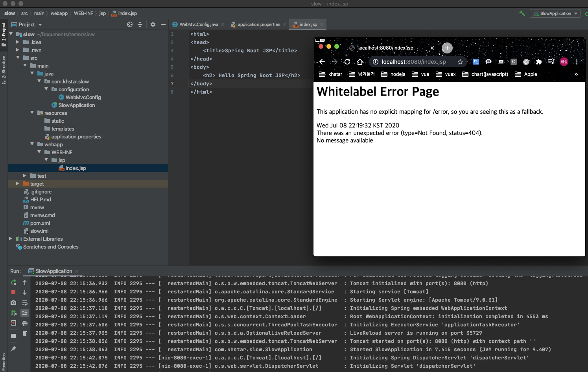Expand the .idea folder
This screenshot has width=588, height=372.
[18, 42]
